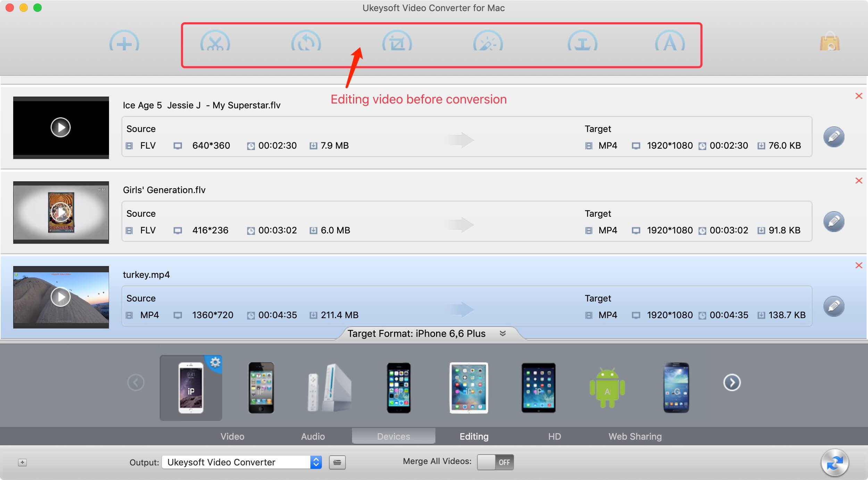Toggle the Merge All Videos switch
This screenshot has height=480, width=868.
point(493,461)
